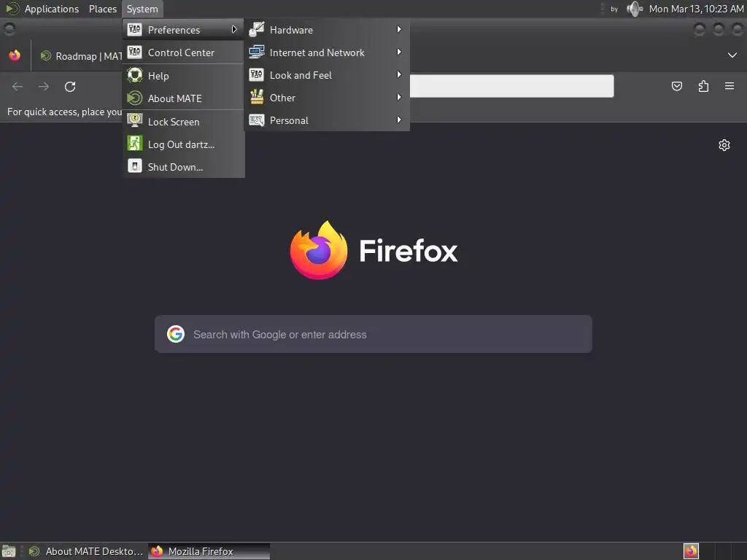Focus the Search with Google field
The height and width of the screenshot is (560, 747).
click(373, 334)
